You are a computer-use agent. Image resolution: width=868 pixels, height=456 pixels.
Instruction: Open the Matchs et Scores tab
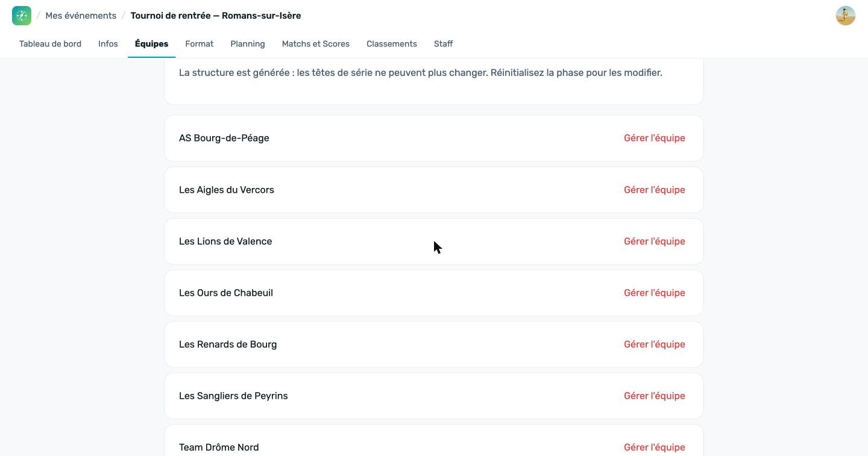point(316,44)
